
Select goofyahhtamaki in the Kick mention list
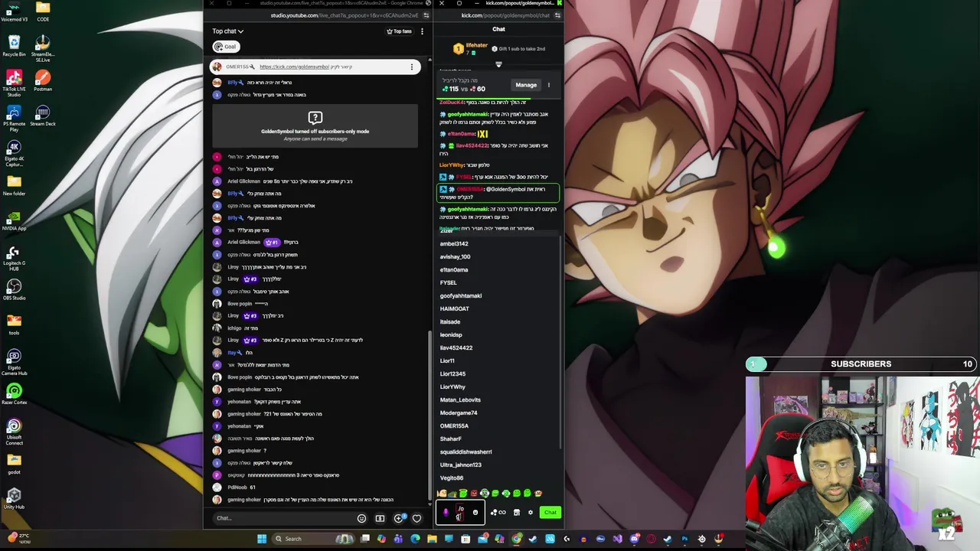[461, 295]
